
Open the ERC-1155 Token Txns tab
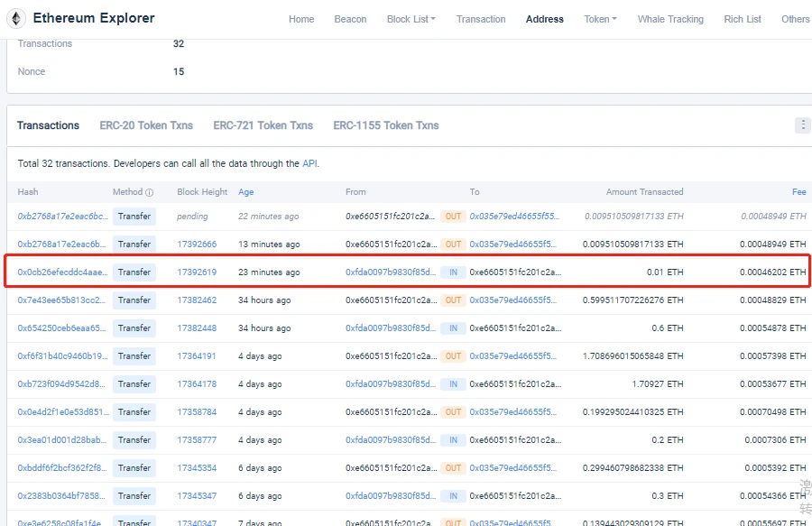tap(386, 125)
